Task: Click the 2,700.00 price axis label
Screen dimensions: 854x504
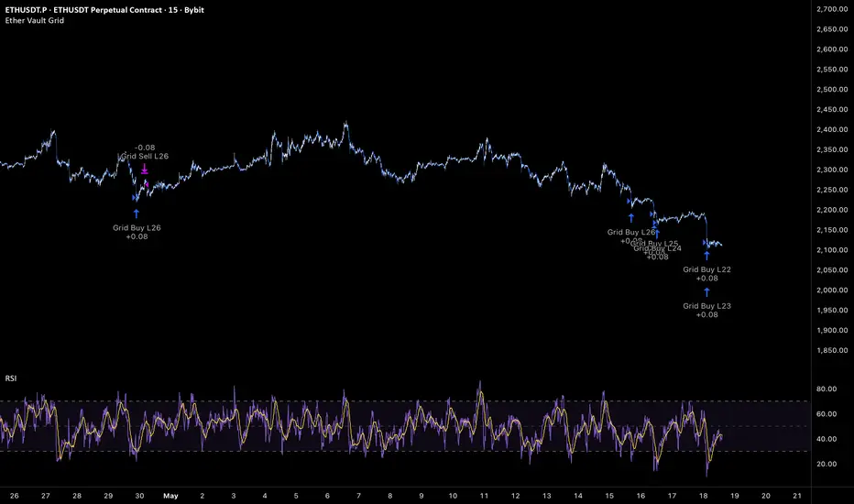Action: (x=832, y=9)
